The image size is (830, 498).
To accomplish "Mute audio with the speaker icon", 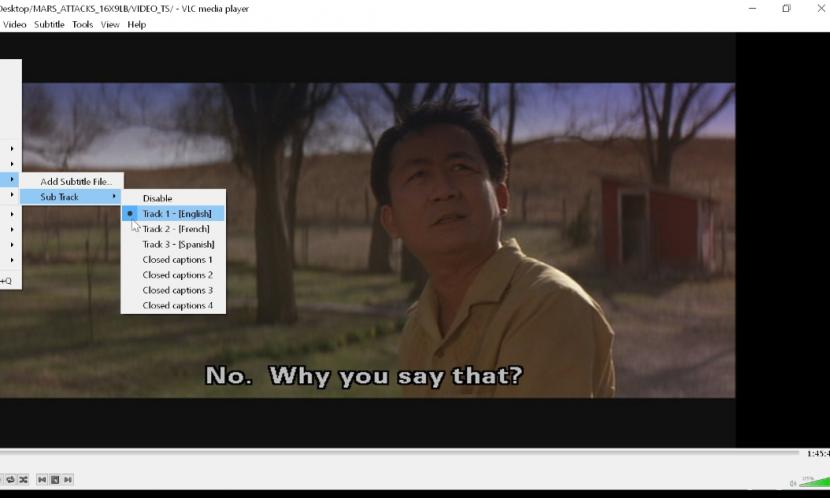I will click(x=792, y=483).
